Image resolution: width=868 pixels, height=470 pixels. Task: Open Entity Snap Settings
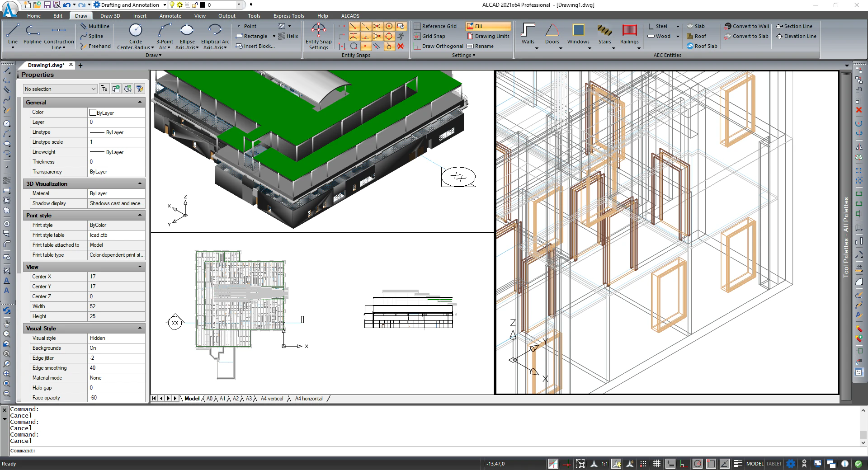pos(319,36)
